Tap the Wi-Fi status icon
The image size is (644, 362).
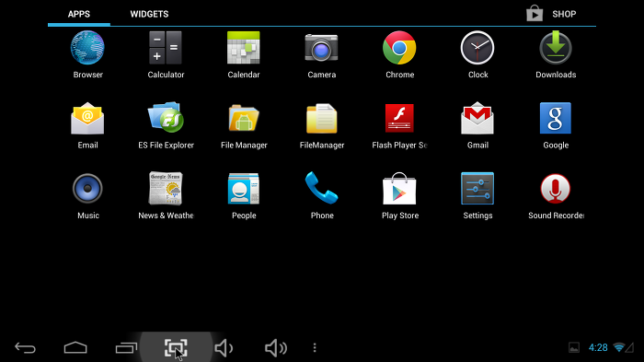point(618,347)
